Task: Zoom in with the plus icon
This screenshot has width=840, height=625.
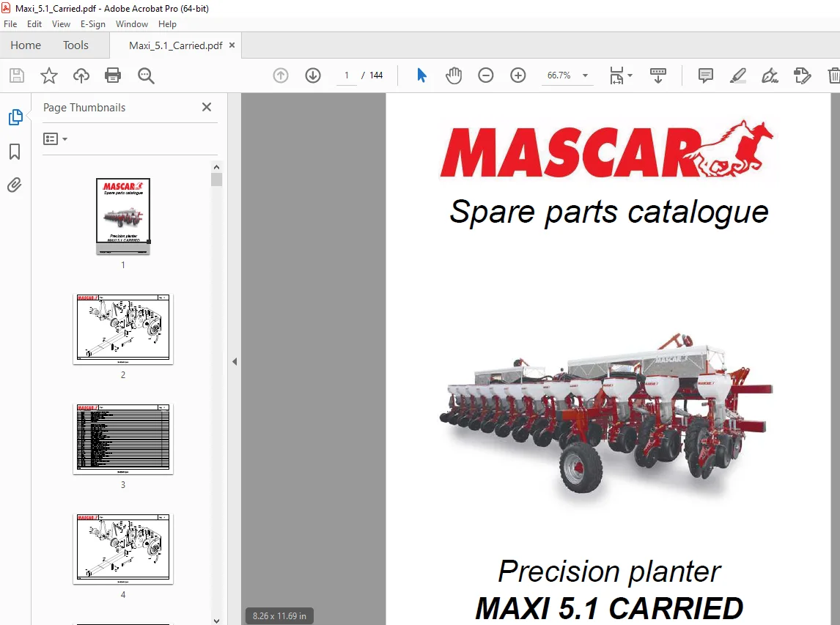Action: (518, 75)
